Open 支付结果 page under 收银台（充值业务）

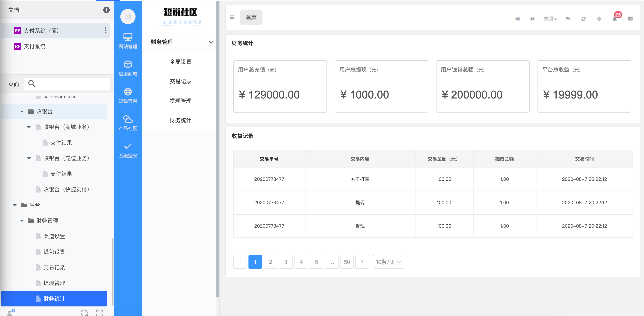click(x=61, y=174)
